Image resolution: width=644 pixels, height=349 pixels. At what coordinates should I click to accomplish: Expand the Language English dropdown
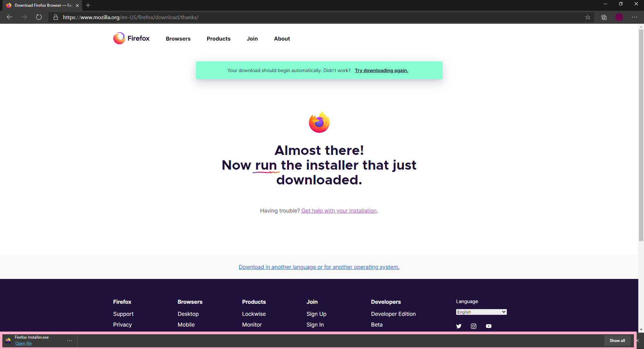481,312
